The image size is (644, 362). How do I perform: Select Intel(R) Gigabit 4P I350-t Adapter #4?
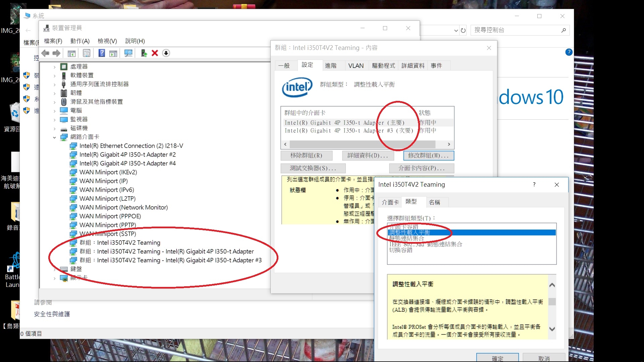(127, 163)
